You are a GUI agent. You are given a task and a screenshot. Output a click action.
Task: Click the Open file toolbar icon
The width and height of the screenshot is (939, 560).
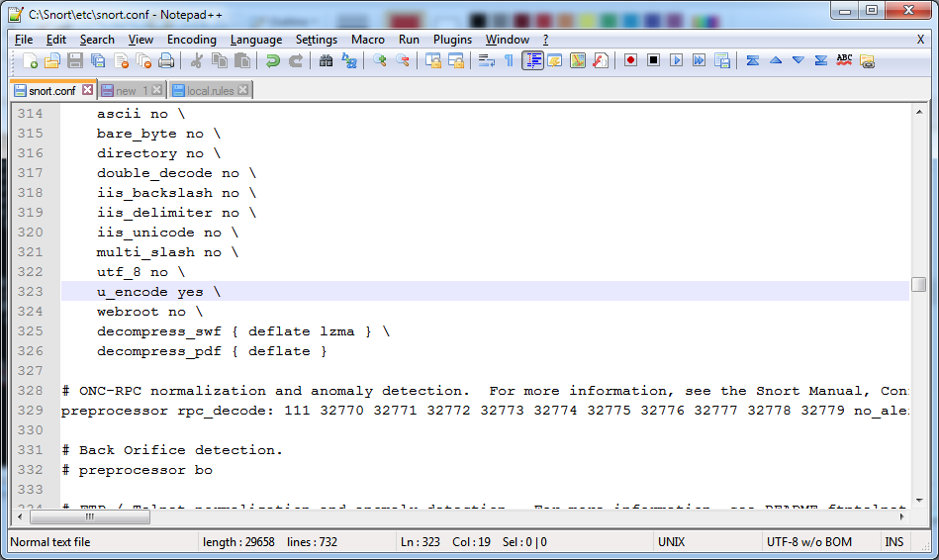tap(52, 61)
